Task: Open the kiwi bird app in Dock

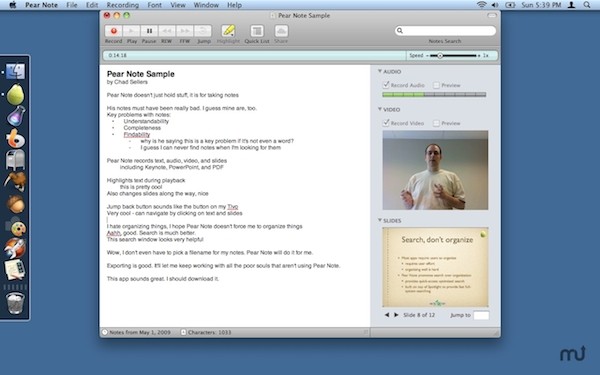Action: click(x=15, y=181)
